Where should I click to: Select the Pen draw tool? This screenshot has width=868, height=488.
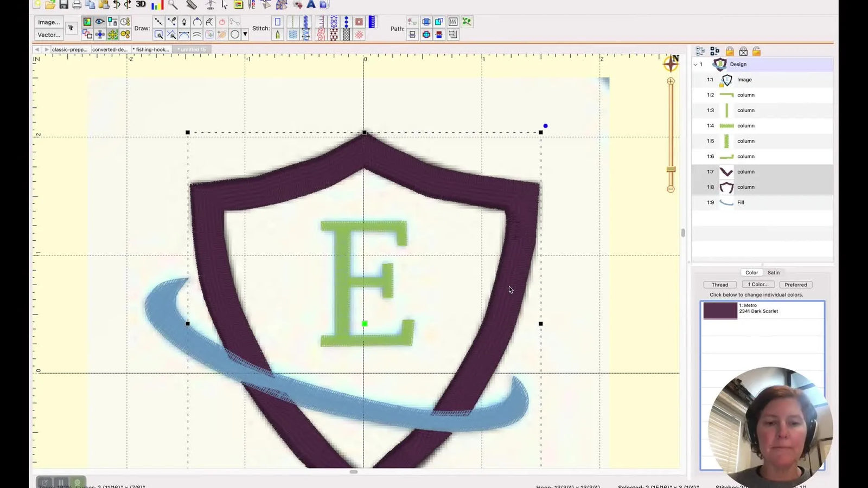[x=184, y=21]
